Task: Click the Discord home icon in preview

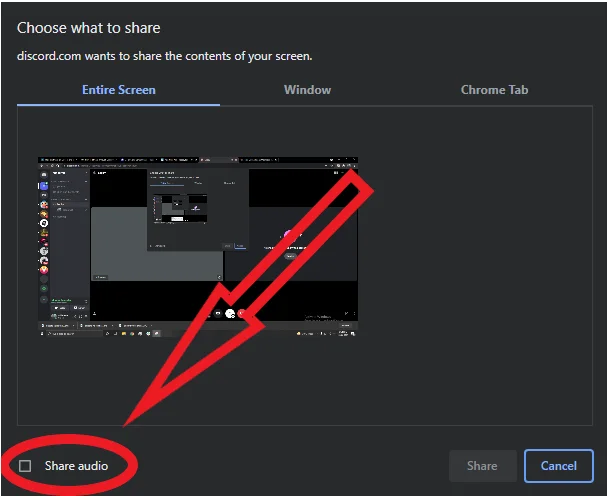Action: (x=43, y=175)
